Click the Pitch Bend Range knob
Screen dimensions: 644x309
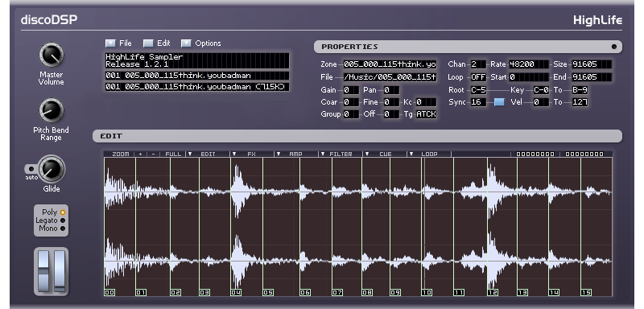coord(52,111)
